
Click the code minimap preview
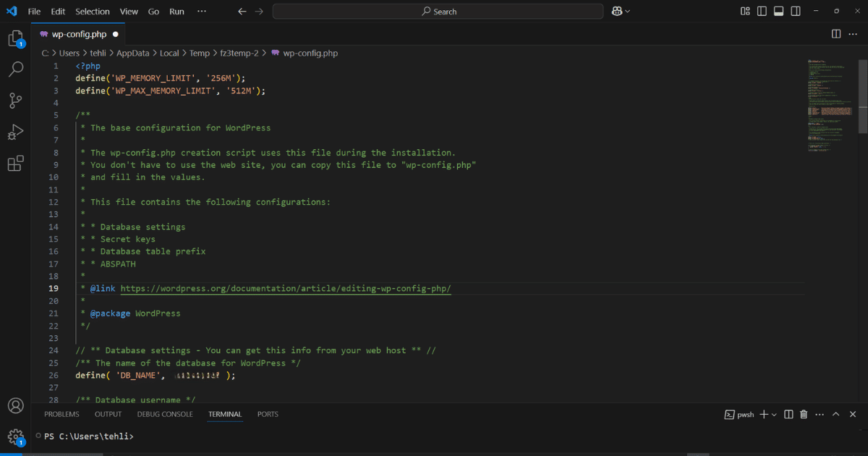830,106
